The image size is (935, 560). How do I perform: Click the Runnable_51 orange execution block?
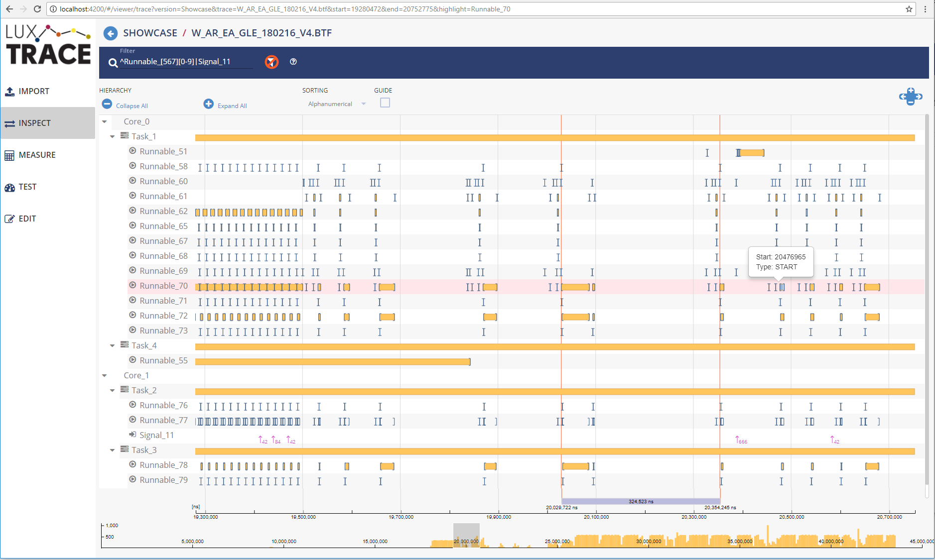(x=751, y=153)
